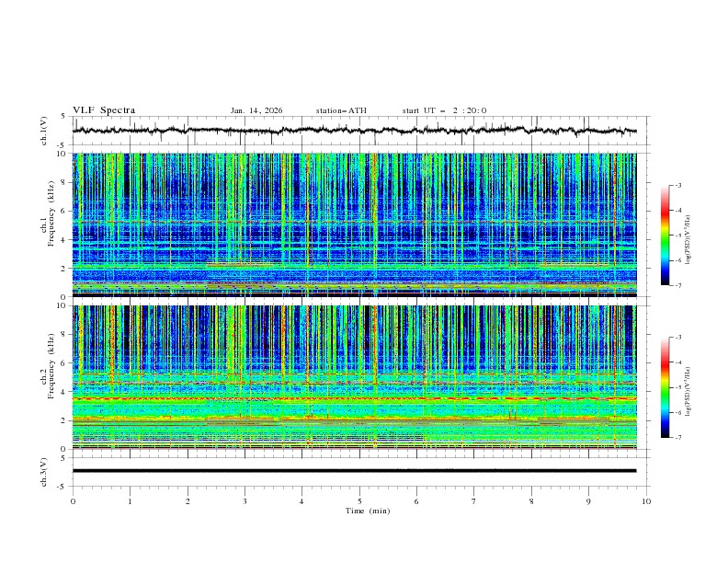Click the 5 minute tick on time axis
Image resolution: width=728 pixels, height=563 pixels.
click(x=359, y=501)
